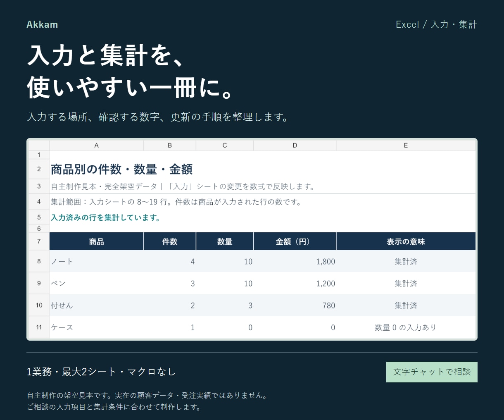Click the amount 780 cell
This screenshot has width=504, height=420.
coord(295,305)
